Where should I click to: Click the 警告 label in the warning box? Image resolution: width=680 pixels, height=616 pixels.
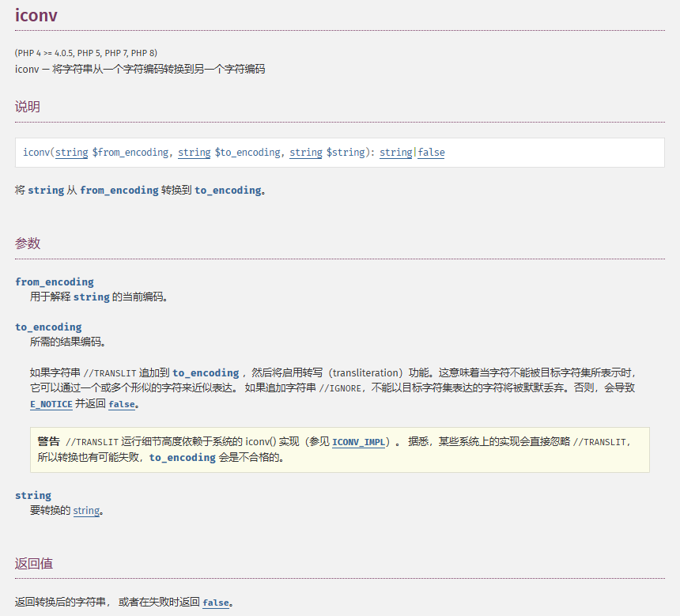point(49,442)
